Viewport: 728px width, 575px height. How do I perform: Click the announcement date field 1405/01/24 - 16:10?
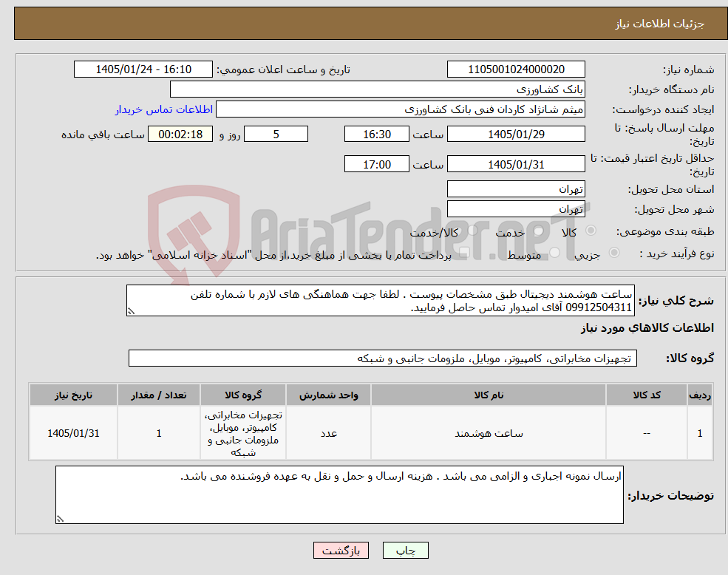[143, 69]
